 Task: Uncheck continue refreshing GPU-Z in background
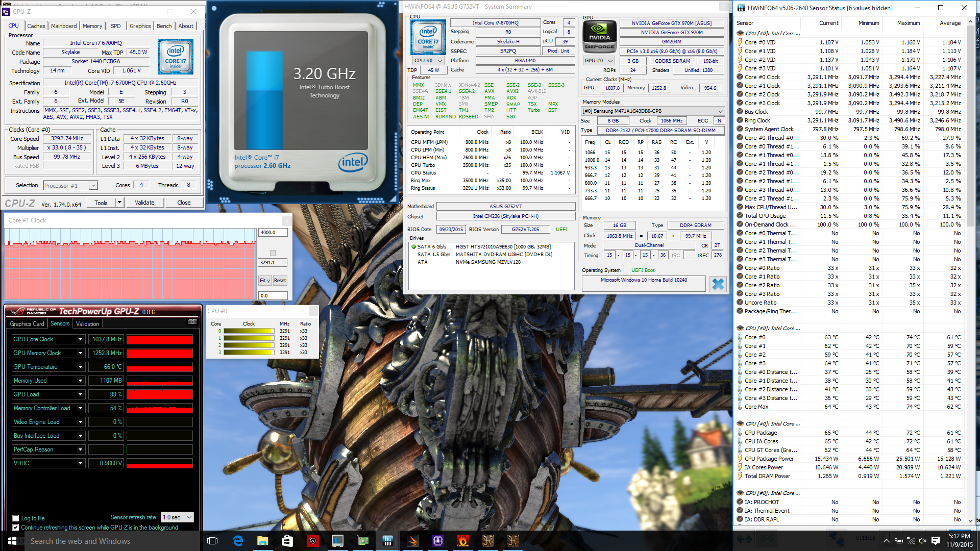pyautogui.click(x=16, y=528)
